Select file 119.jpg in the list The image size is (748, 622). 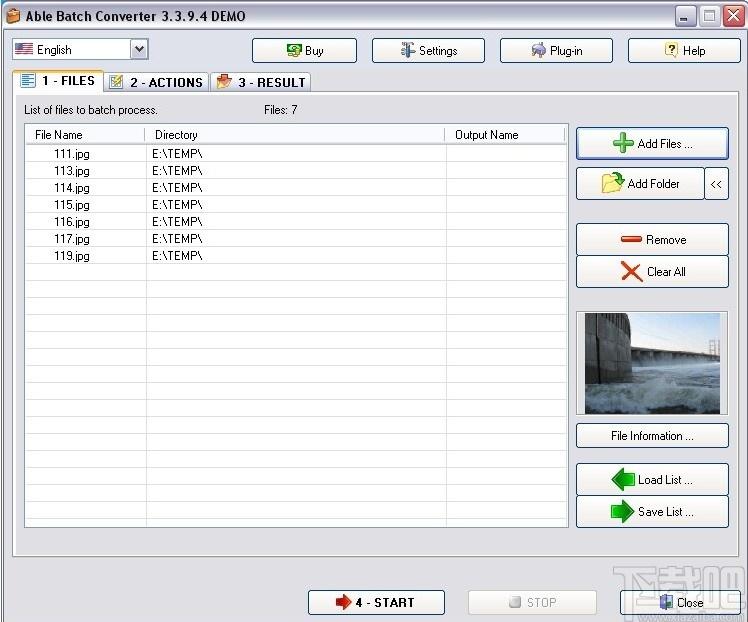(72, 256)
